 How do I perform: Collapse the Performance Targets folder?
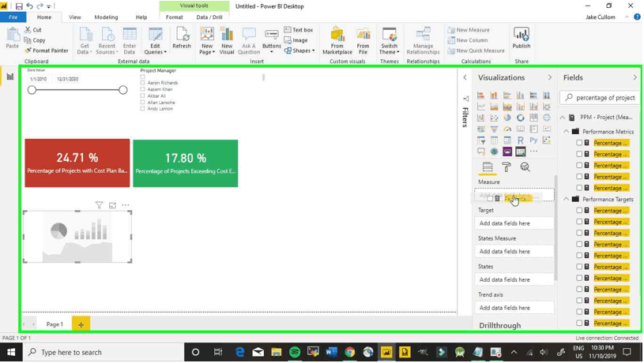[x=567, y=200]
